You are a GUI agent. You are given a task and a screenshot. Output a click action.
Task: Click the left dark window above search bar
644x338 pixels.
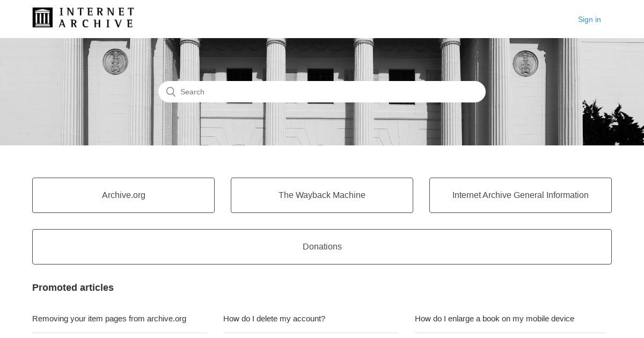239,75
